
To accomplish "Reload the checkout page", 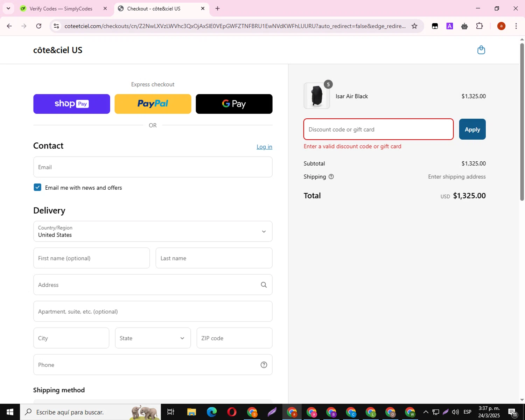I will coord(39,26).
